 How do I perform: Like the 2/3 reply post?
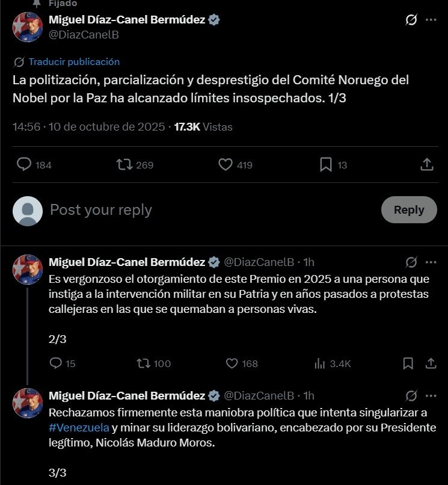(x=232, y=363)
